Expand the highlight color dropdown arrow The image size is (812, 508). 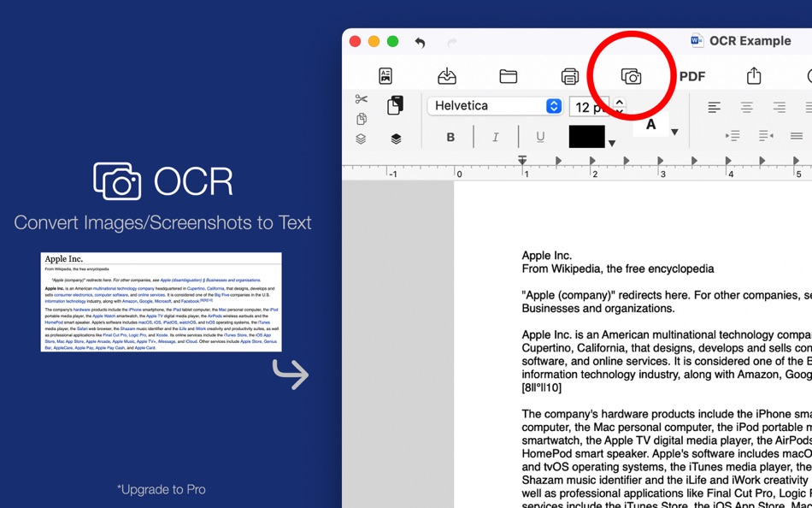point(674,133)
